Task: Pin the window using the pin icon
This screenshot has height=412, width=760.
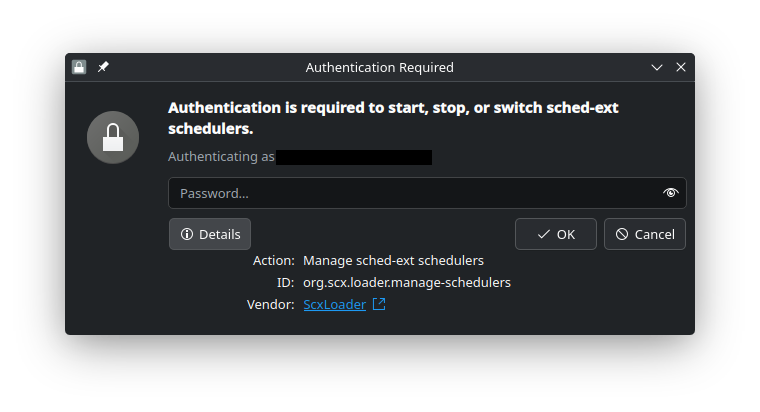Action: pyautogui.click(x=103, y=67)
